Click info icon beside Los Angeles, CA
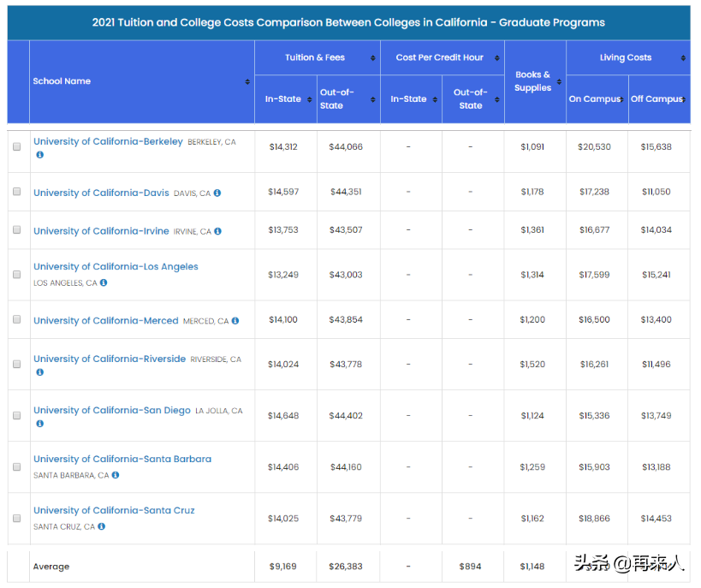The image size is (701, 588). (104, 282)
